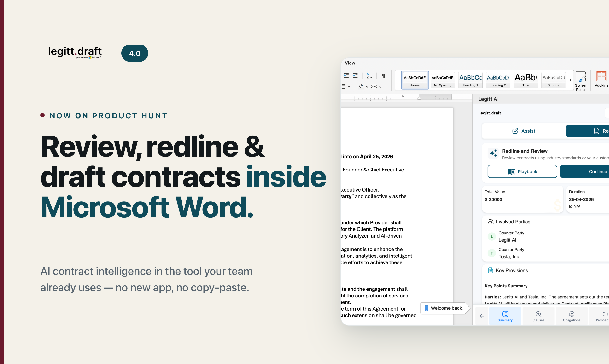Click the Sort A-Z icon
This screenshot has height=364, width=609.
pyautogui.click(x=369, y=75)
